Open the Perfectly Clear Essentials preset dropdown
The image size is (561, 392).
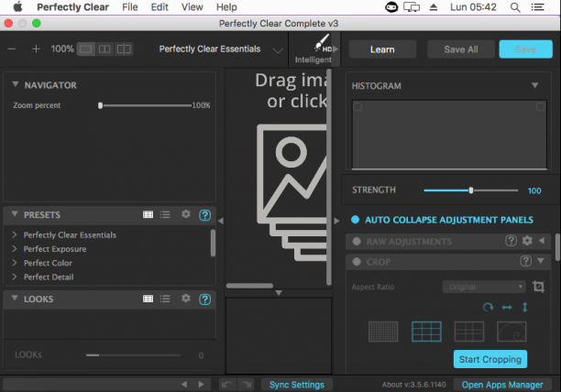point(278,50)
